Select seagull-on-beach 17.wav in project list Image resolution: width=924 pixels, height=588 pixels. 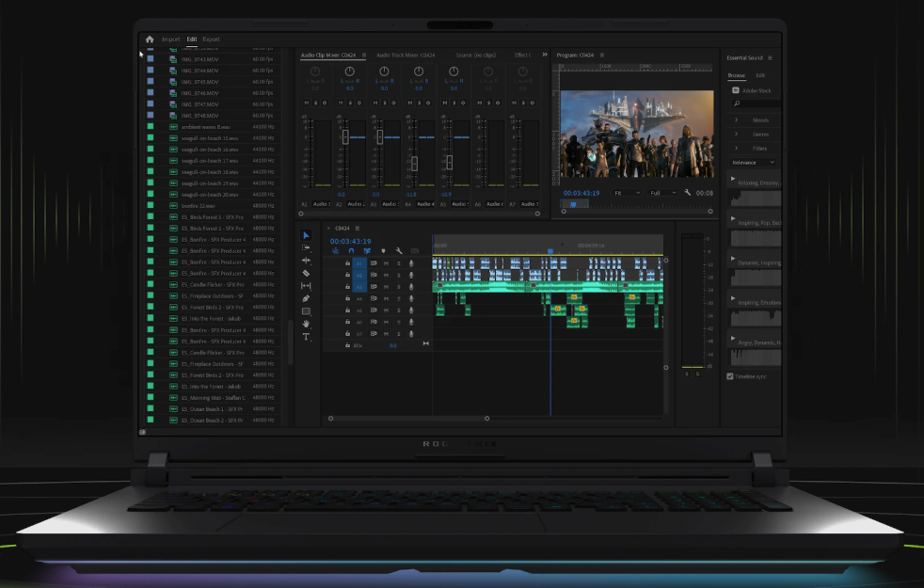209,161
